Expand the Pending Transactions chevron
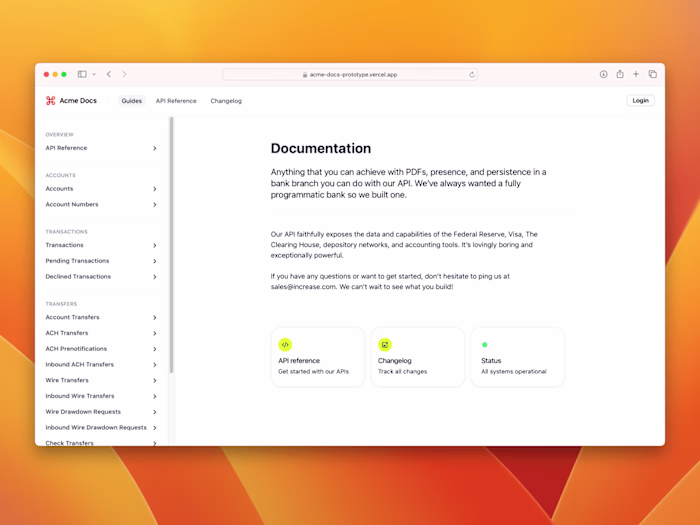This screenshot has height=525, width=700. click(x=154, y=261)
